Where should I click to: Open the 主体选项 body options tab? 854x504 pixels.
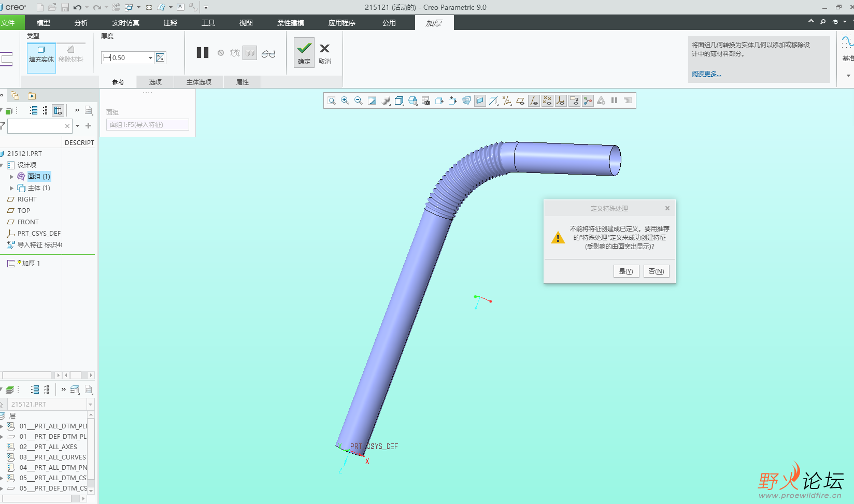tap(199, 82)
